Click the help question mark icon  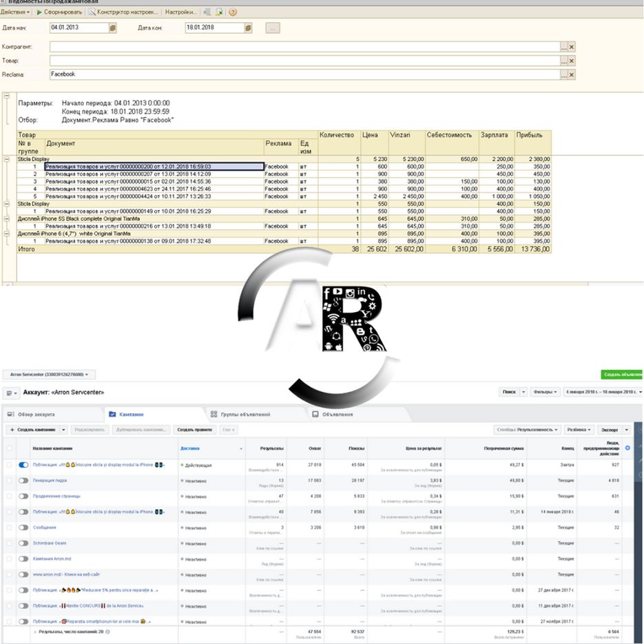pyautogui.click(x=233, y=12)
